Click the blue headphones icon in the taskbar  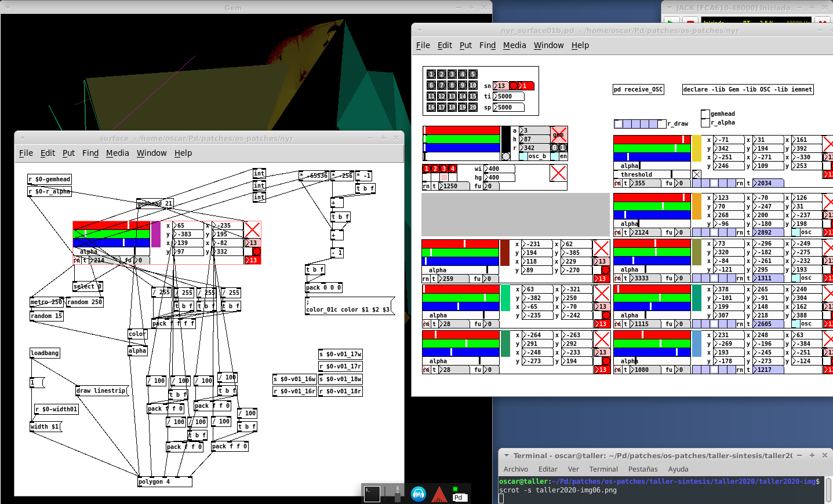tap(419, 494)
